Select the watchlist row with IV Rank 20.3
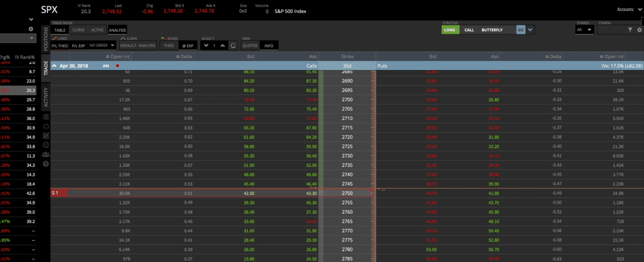 click(x=18, y=90)
